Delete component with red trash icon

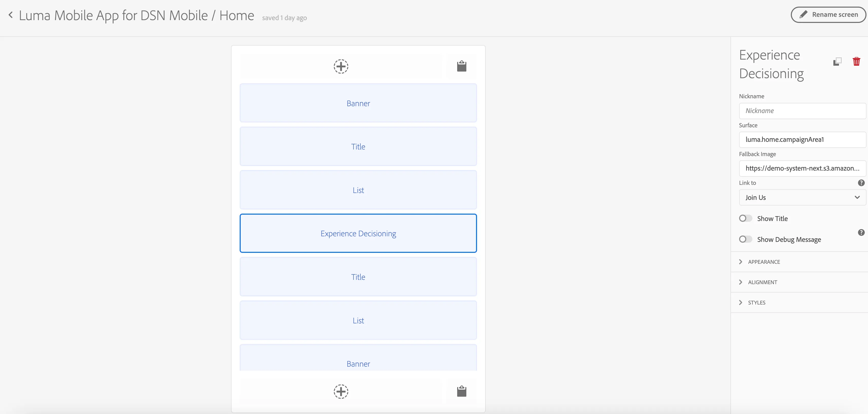[x=856, y=61]
